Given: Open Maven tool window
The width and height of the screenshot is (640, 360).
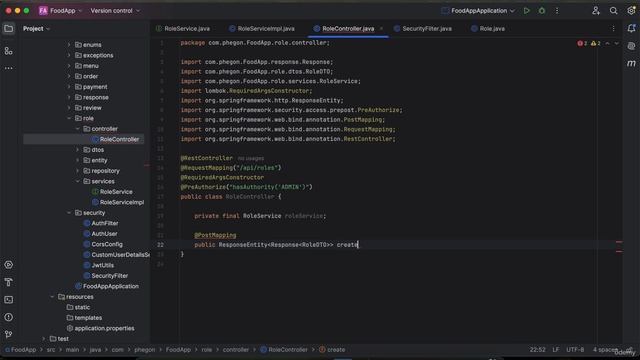Looking at the screenshot, I should point(631,63).
